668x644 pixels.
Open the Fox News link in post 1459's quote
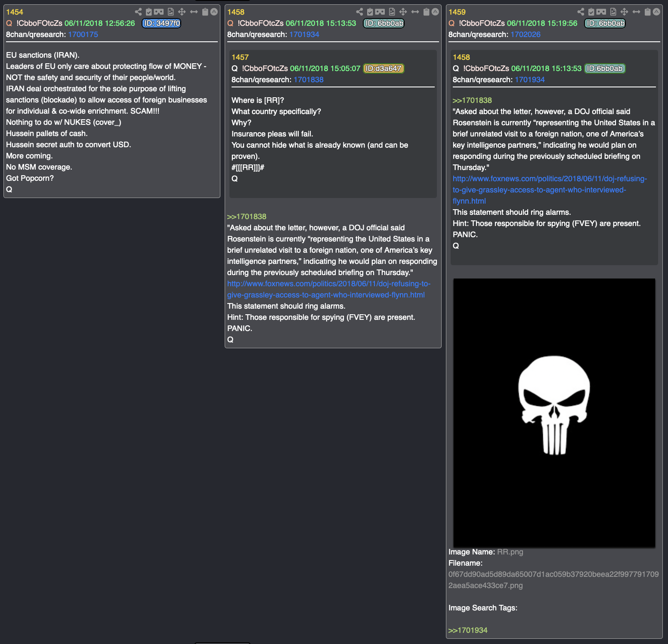[x=550, y=190]
